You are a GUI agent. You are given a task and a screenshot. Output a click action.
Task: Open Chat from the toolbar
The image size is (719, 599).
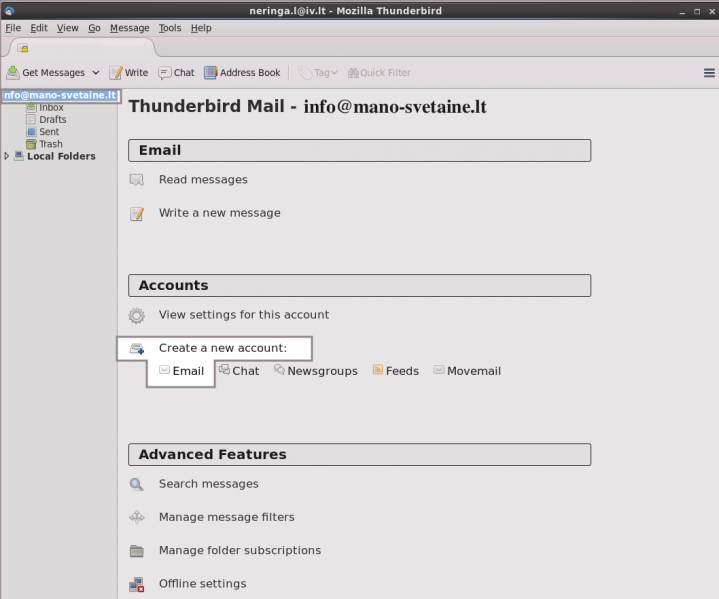click(177, 72)
